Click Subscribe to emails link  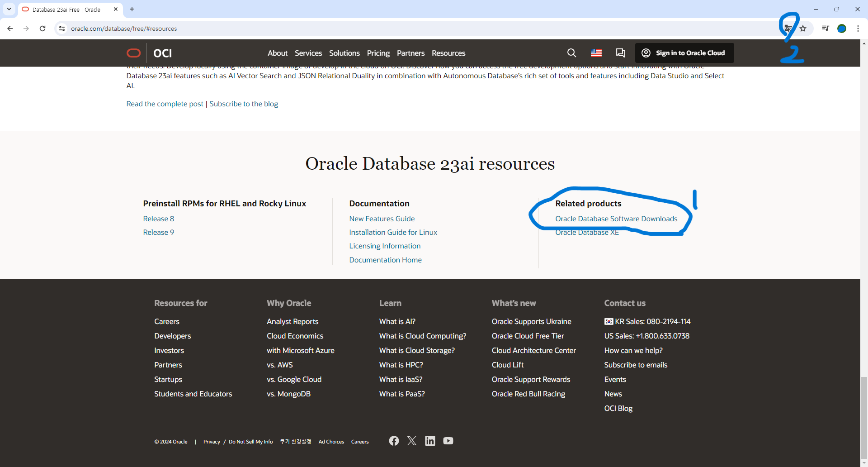[x=636, y=365]
